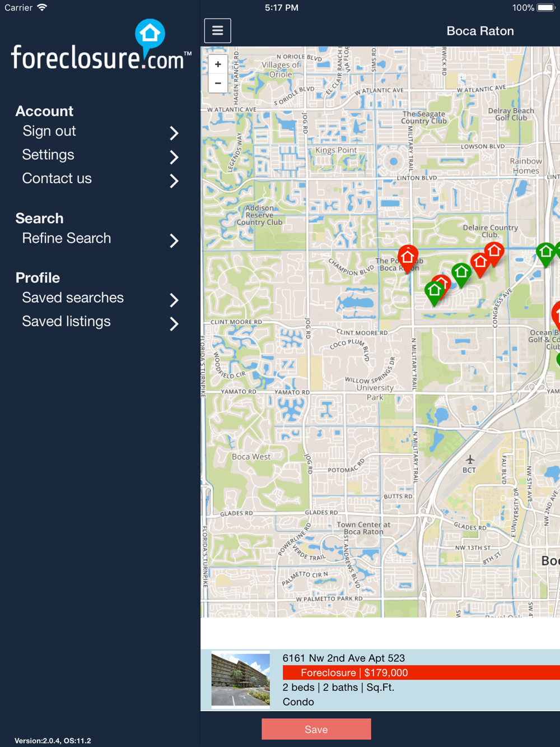This screenshot has height=747, width=560.
Task: Select the red pin over Polo Club label
Action: [x=408, y=258]
